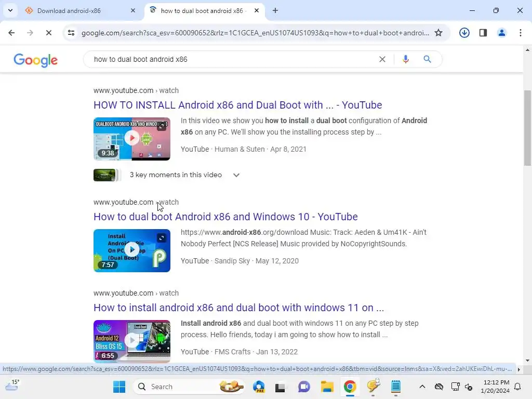Click the cloud sync tray icon
This screenshot has height=399, width=532.
439,387
